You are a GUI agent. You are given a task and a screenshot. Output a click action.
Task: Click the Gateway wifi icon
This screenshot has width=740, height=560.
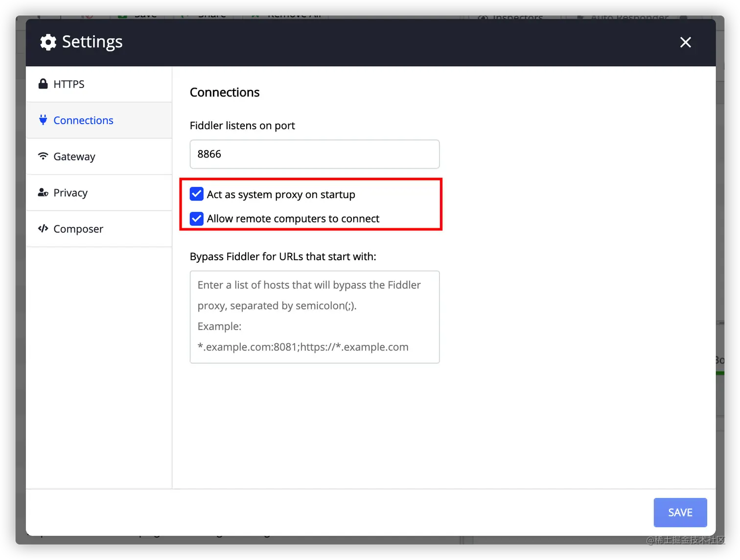[43, 156]
